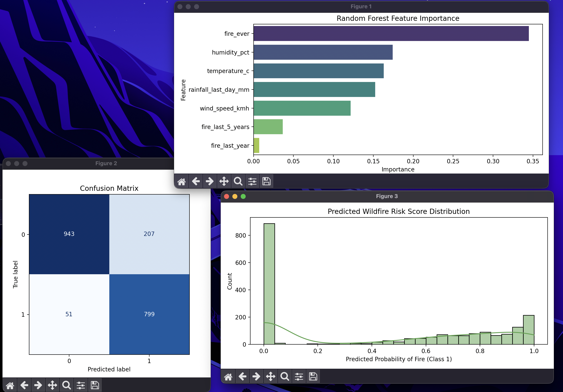Close Figure 3 with red button
The width and height of the screenshot is (563, 392).
[227, 196]
